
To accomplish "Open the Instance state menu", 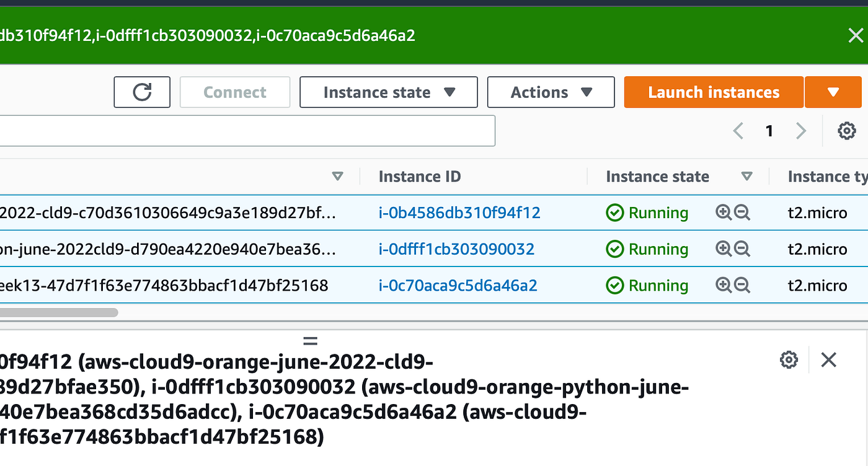I will (388, 92).
